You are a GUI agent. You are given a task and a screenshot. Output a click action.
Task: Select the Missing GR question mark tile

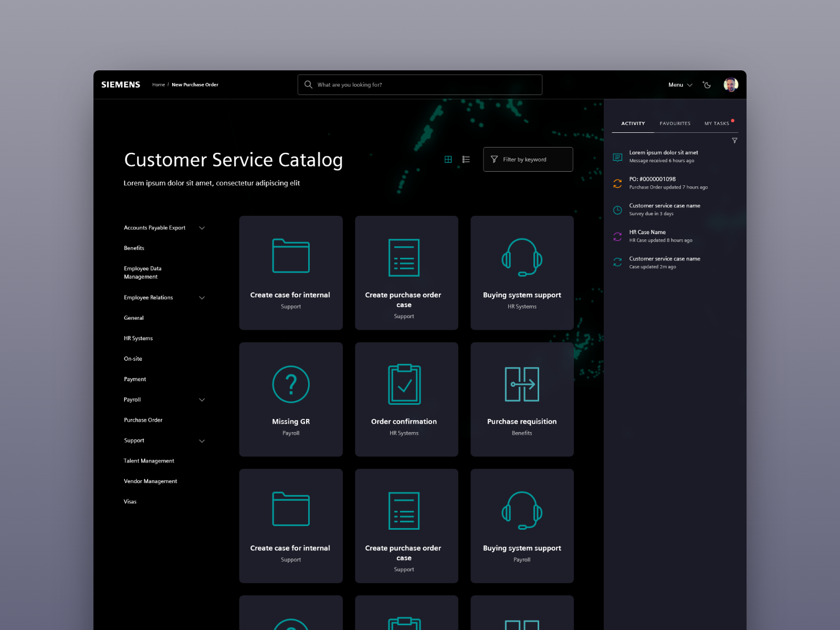(x=291, y=399)
